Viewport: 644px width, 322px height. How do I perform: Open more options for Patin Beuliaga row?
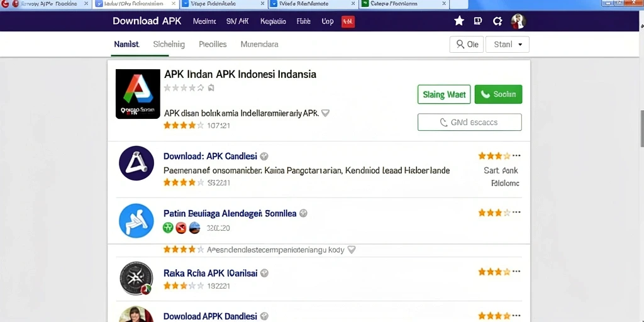517,213
